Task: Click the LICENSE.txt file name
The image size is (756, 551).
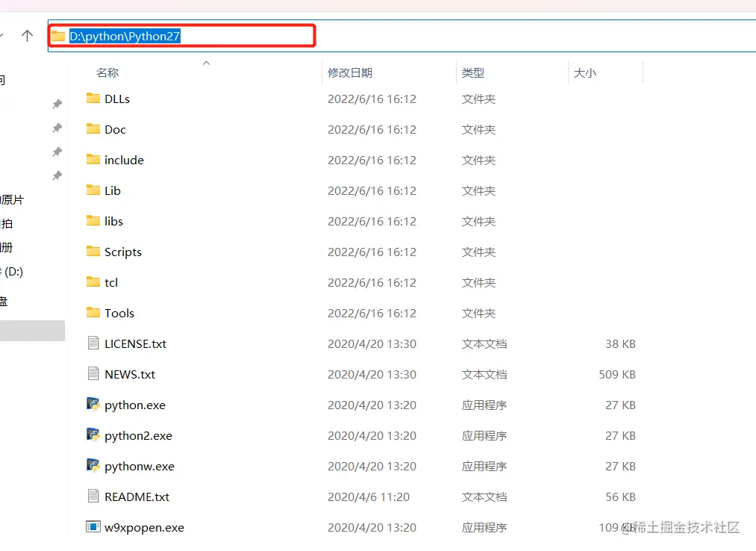Action: click(x=136, y=344)
